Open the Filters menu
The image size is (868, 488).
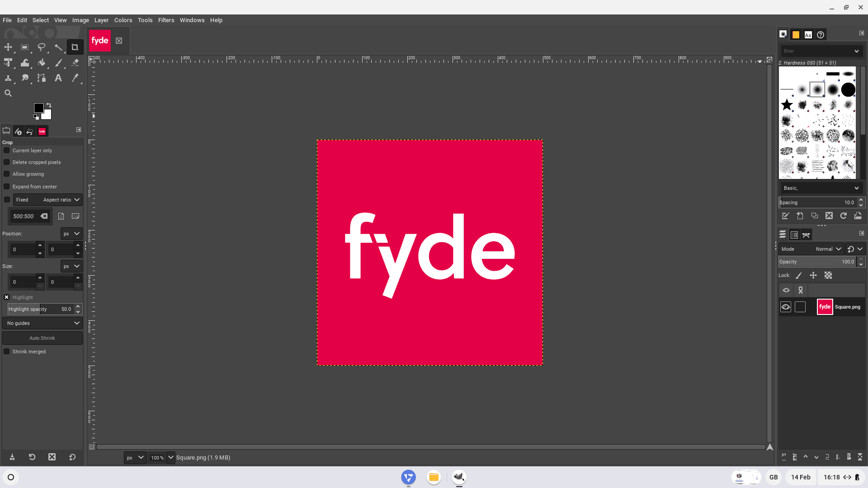coord(166,20)
